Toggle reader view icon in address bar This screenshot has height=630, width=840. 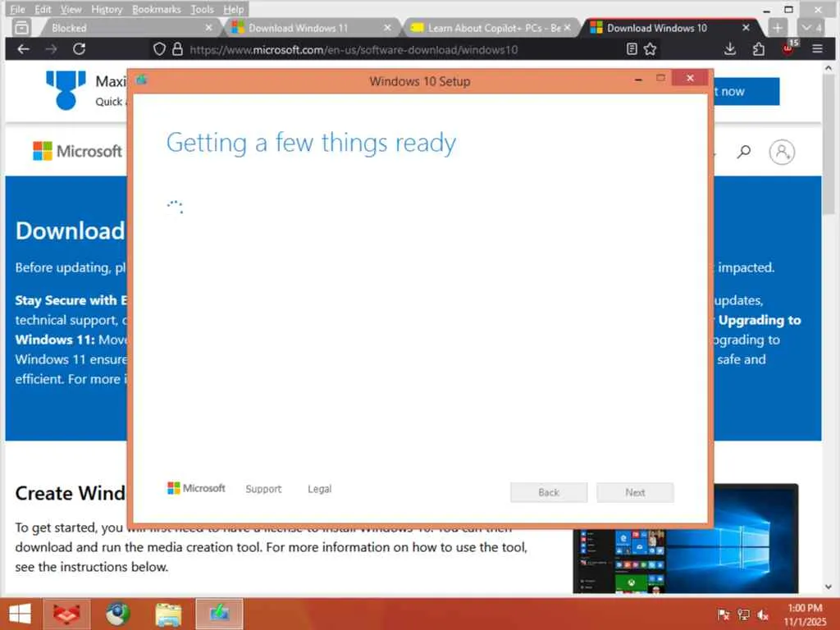[x=632, y=49]
